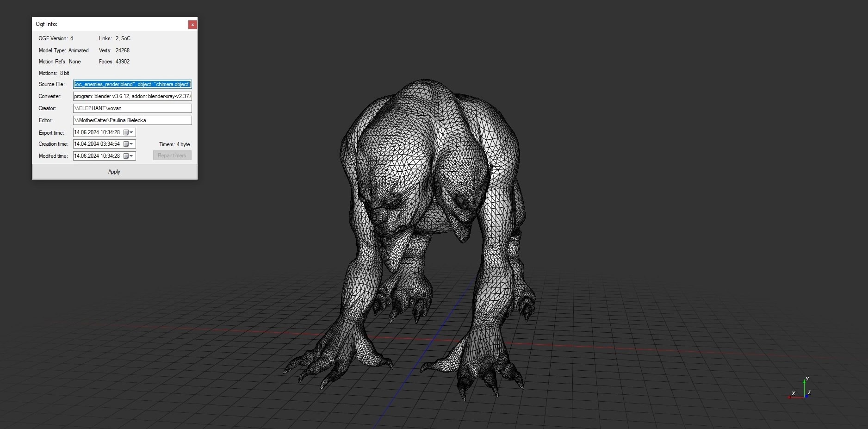Open the Export time calendar dropdown

coord(128,132)
